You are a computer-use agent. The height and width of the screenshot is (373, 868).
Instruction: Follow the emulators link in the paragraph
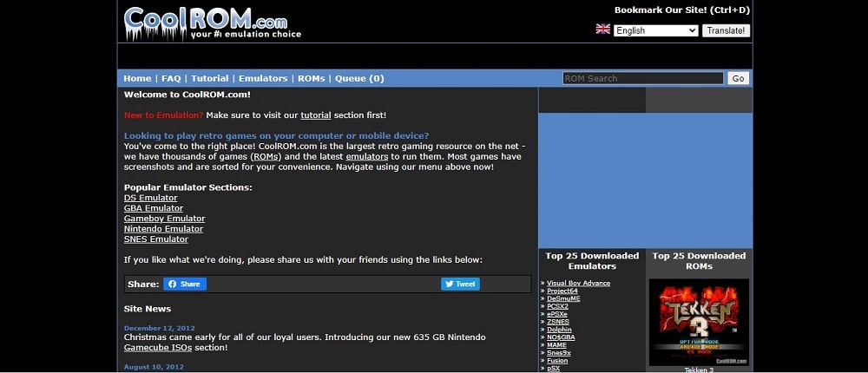pyautogui.click(x=367, y=157)
